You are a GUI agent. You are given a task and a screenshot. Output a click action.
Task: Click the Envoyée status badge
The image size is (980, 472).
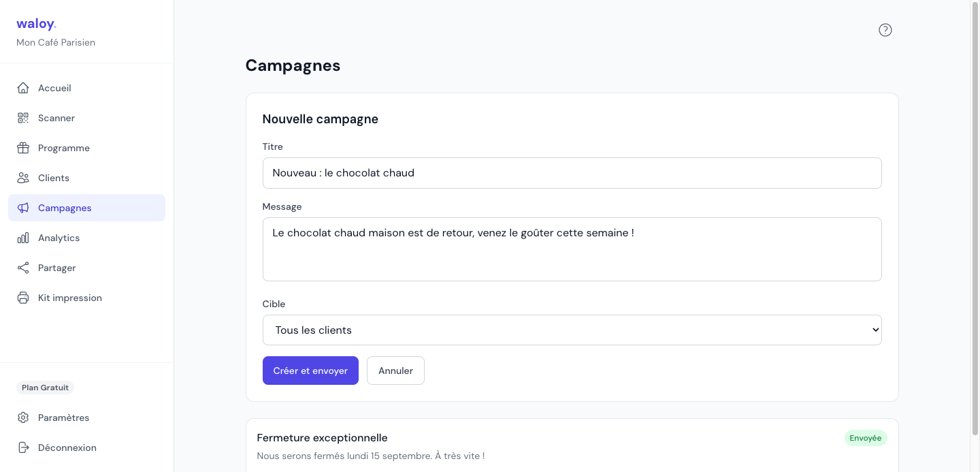click(x=866, y=438)
